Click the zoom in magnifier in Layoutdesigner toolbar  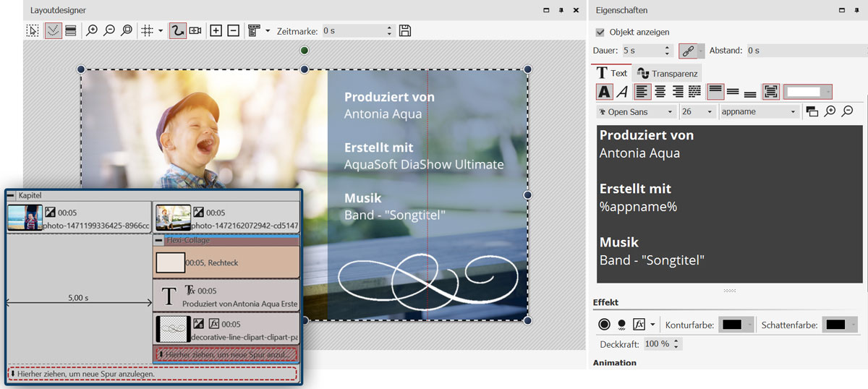click(x=92, y=30)
